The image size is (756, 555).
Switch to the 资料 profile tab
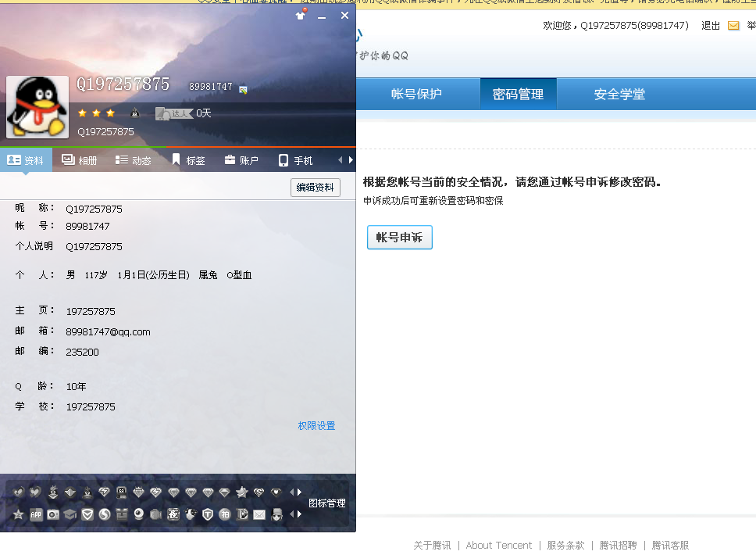click(x=26, y=160)
